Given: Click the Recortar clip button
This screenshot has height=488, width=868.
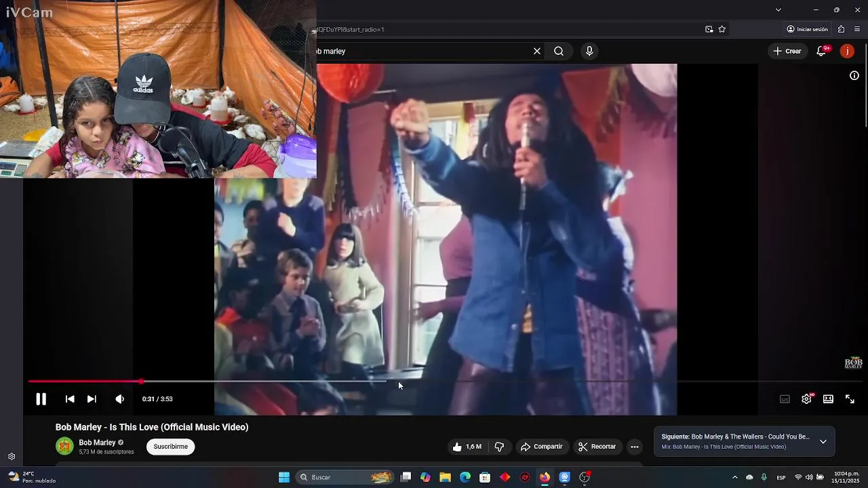Looking at the screenshot, I should click(x=597, y=447).
